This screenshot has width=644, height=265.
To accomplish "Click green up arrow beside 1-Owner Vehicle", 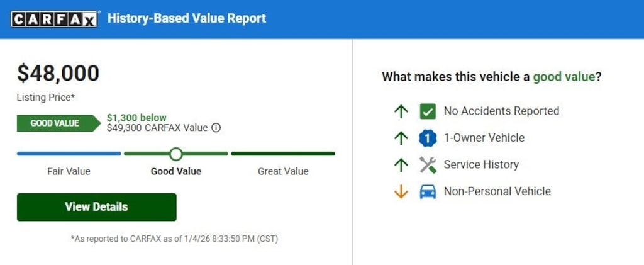I will pos(401,138).
